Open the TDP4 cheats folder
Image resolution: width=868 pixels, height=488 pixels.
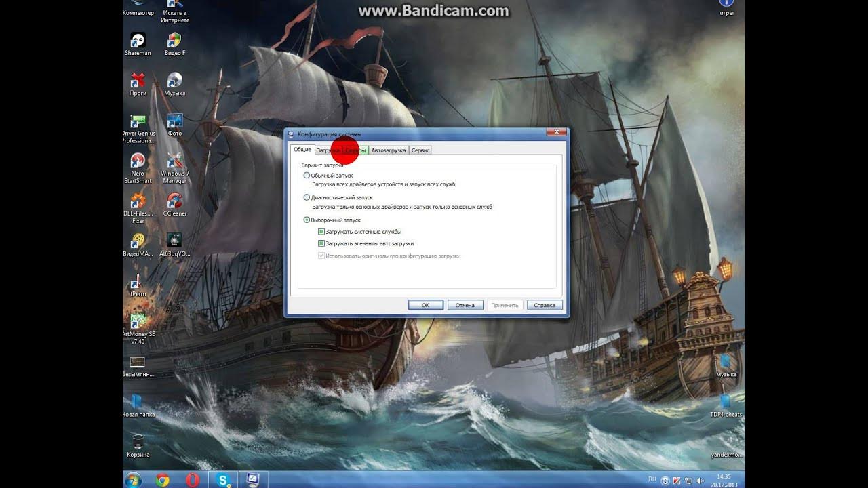[x=726, y=405]
